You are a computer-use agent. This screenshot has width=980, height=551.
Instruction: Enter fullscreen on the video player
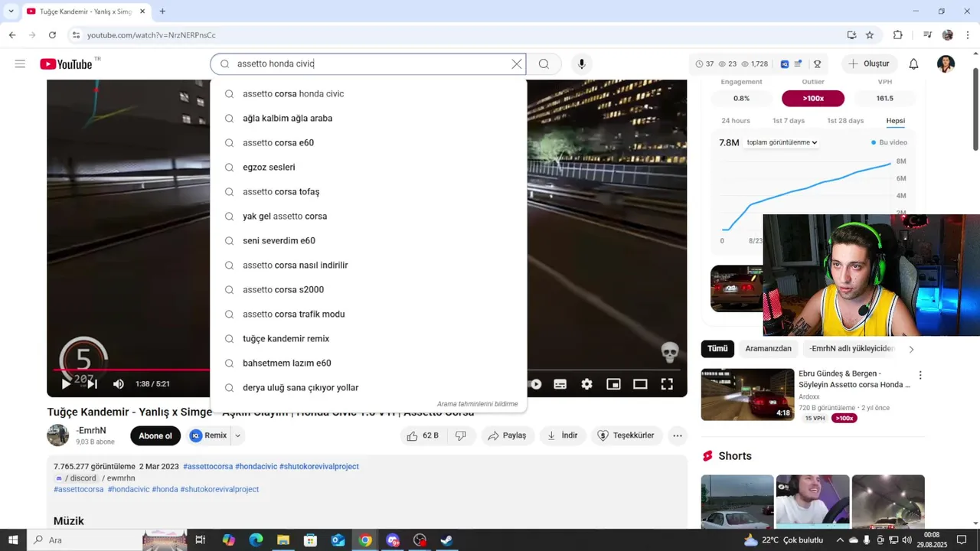pos(667,384)
